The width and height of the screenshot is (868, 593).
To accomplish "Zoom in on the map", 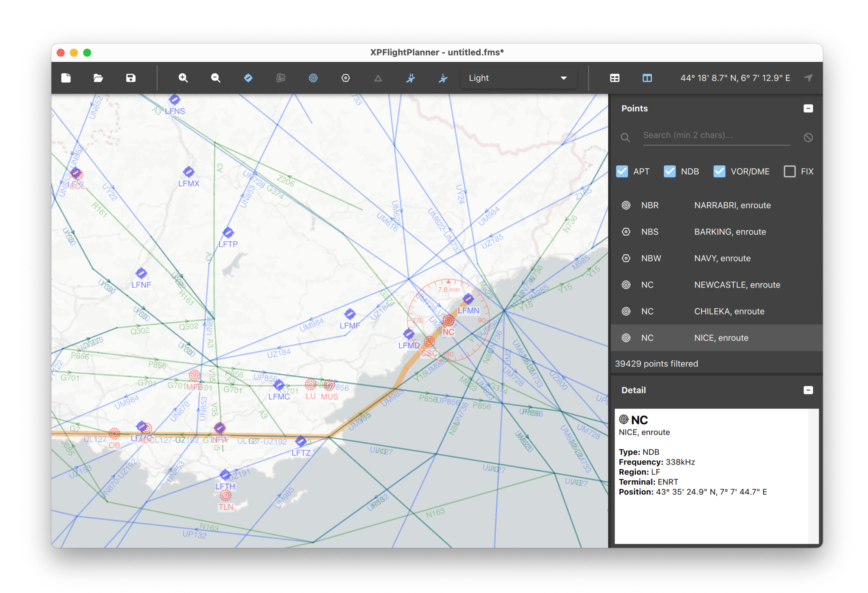I will tap(183, 78).
